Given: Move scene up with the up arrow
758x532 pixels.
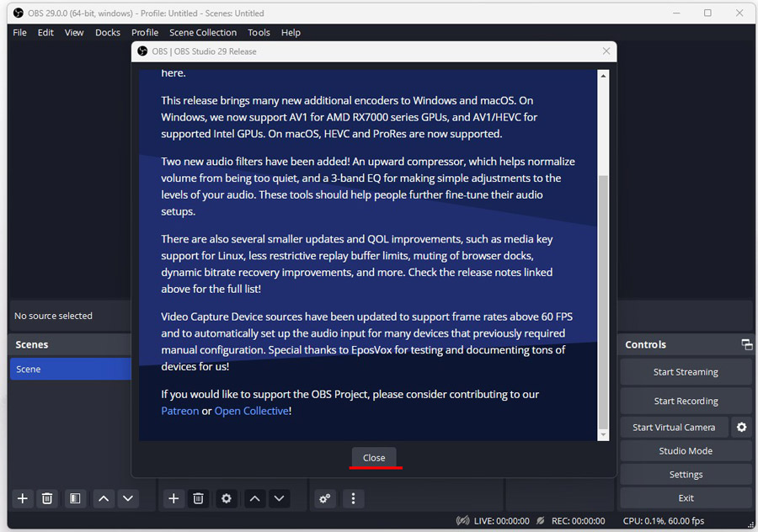Looking at the screenshot, I should (x=104, y=498).
